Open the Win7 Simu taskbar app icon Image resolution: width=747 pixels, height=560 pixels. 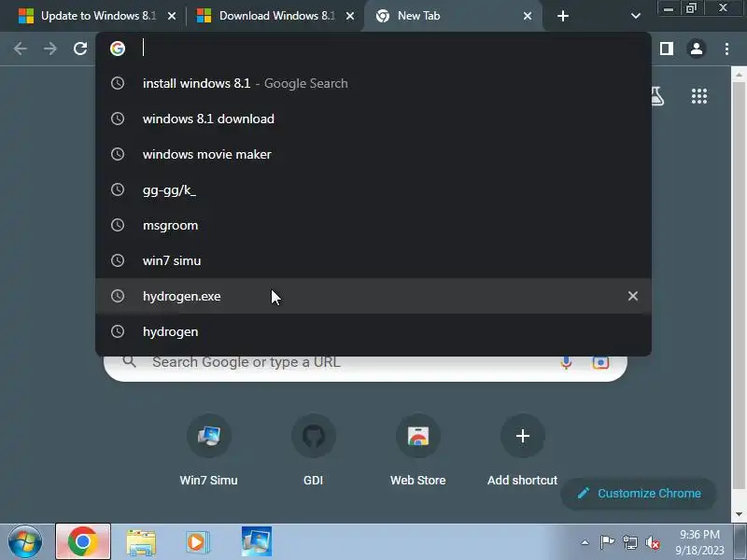pyautogui.click(x=256, y=541)
